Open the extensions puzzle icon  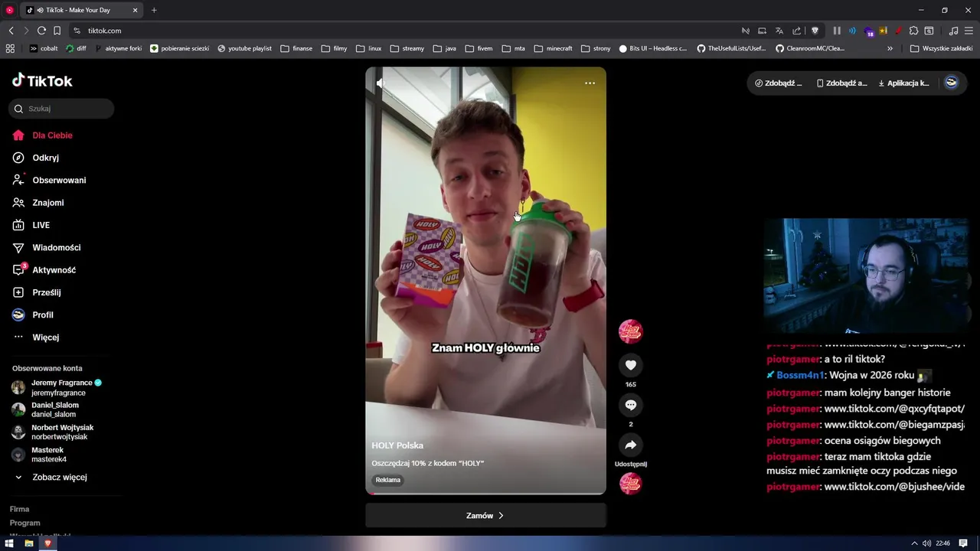coord(913,31)
